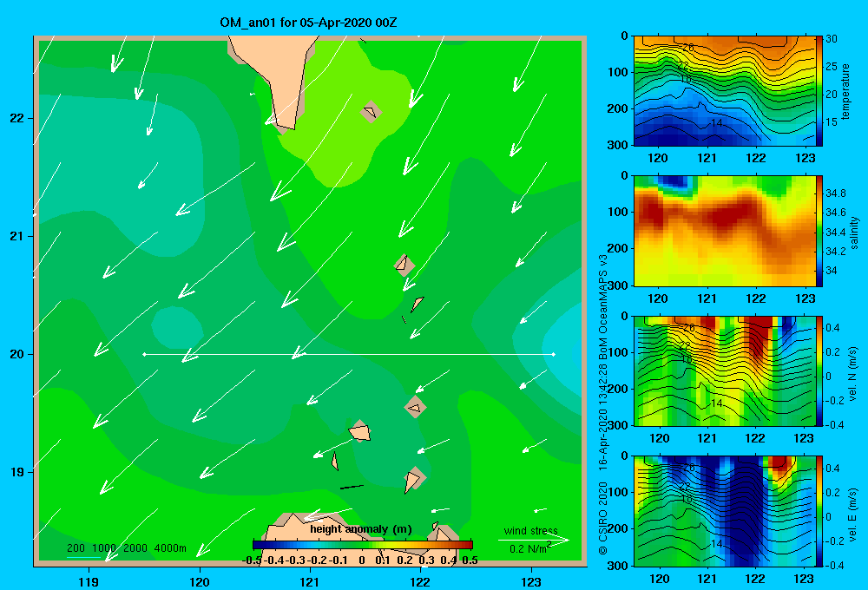Click the "vel. E (m/s)" axis label
This screenshot has height=590, width=868.
[852, 514]
